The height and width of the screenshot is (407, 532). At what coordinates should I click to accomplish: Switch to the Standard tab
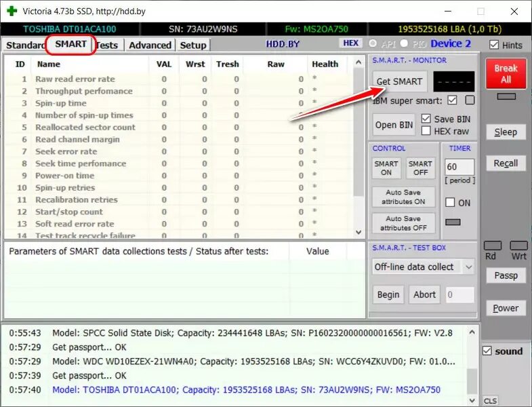(x=25, y=45)
